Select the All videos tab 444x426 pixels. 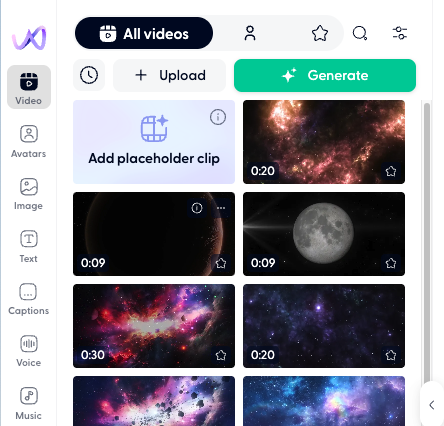(x=144, y=33)
